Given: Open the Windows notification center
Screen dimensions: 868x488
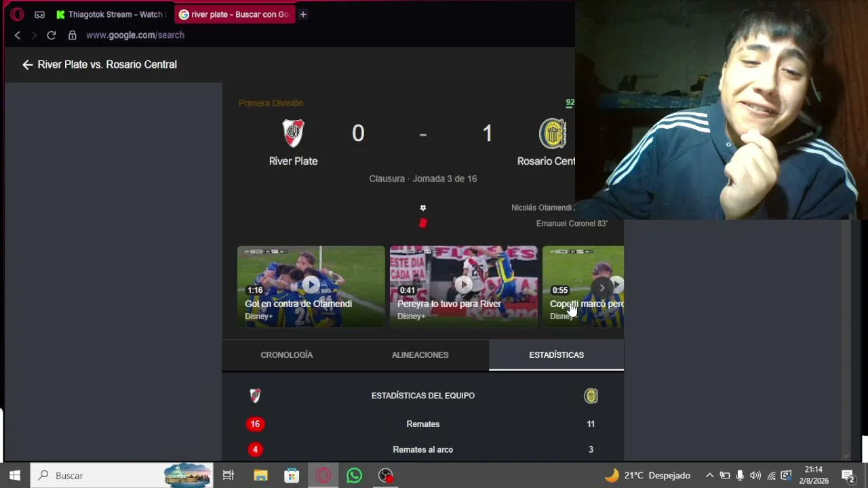Looking at the screenshot, I should (x=848, y=476).
